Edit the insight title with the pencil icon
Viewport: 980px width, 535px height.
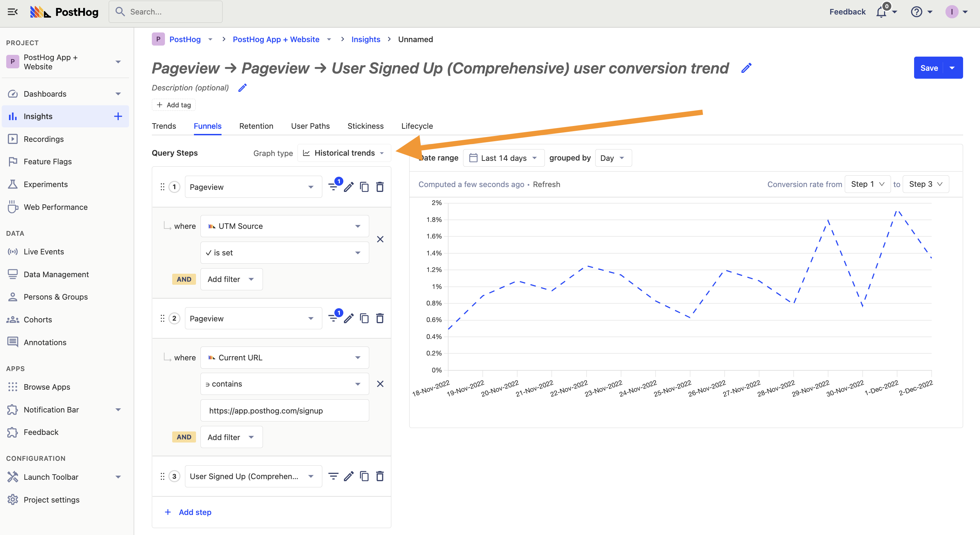point(746,68)
